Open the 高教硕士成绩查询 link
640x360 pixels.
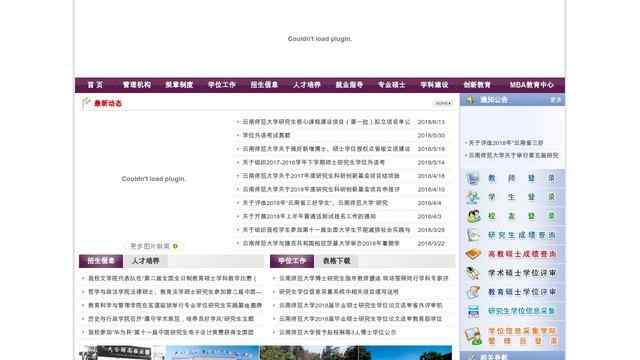pyautogui.click(x=522, y=254)
